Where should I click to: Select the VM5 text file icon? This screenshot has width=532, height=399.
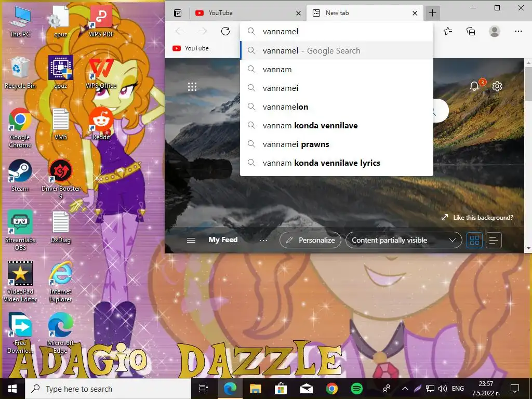click(x=61, y=124)
